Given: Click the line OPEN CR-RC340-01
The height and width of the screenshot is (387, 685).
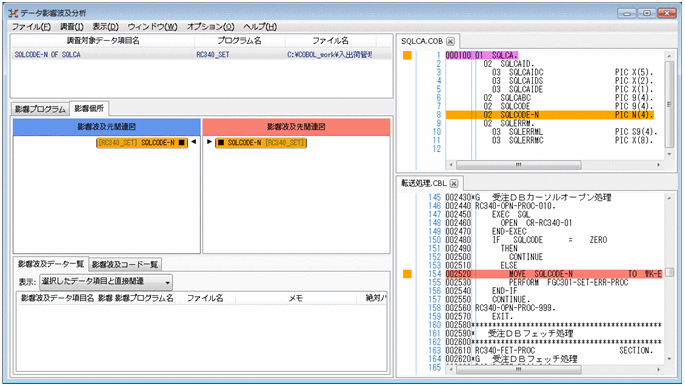Looking at the screenshot, I should 536,223.
